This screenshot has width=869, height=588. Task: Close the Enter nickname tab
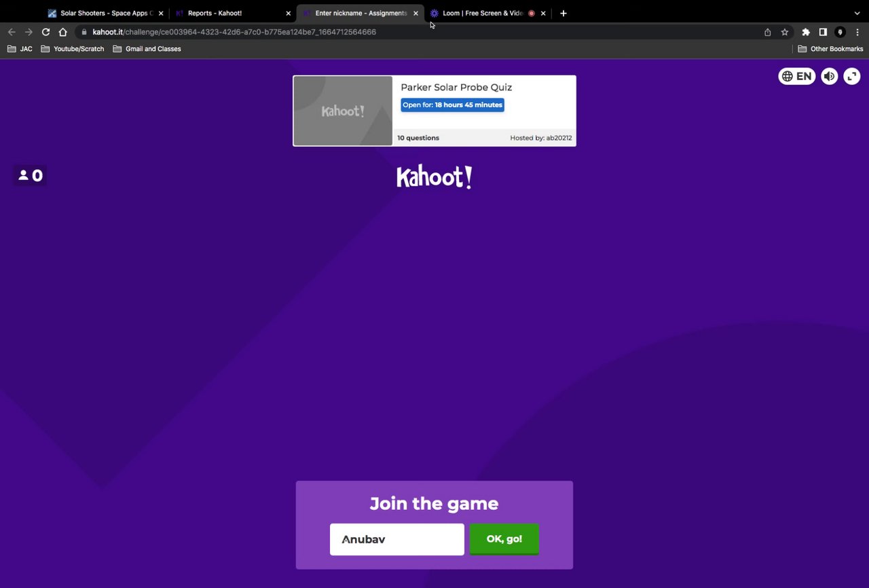416,13
